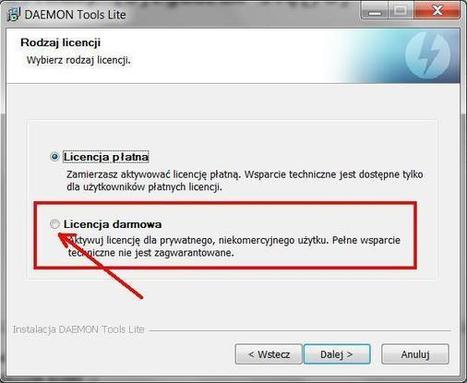Image resolution: width=467 pixels, height=383 pixels.
Task: Continue with the Dalej button
Action: 337,354
